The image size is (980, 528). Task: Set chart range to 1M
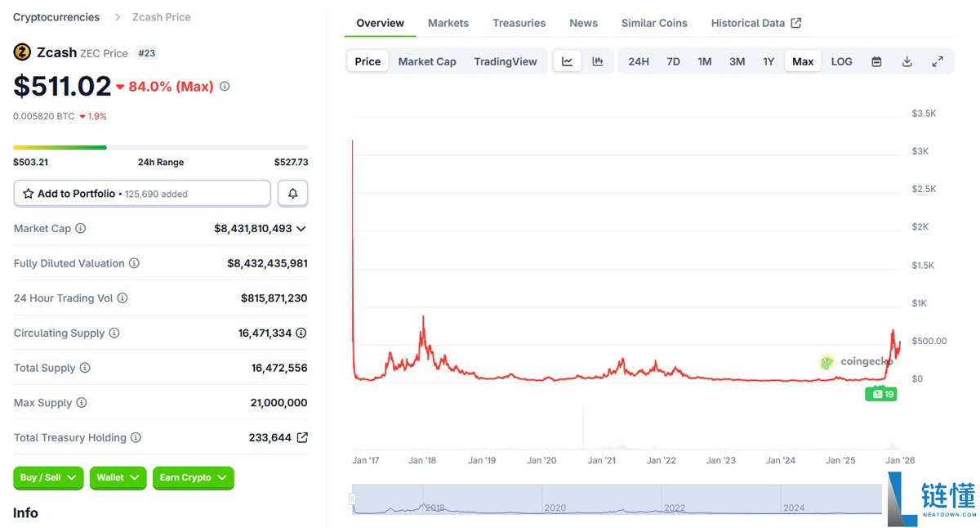[x=705, y=61]
